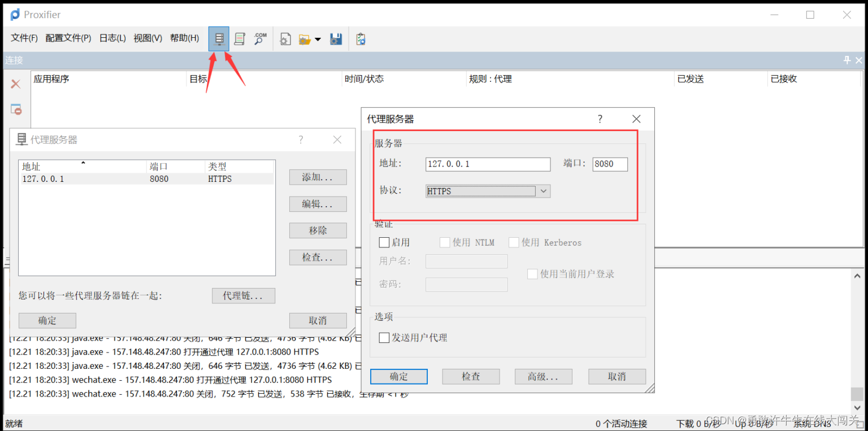The width and height of the screenshot is (868, 431).
Task: Click the 检查... button in the list dialog
Action: click(x=318, y=258)
